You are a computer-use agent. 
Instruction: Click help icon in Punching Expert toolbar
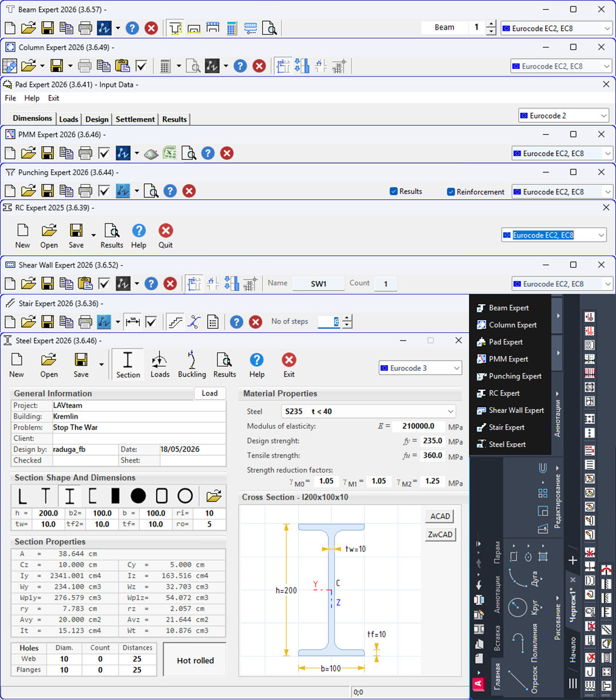click(x=170, y=191)
